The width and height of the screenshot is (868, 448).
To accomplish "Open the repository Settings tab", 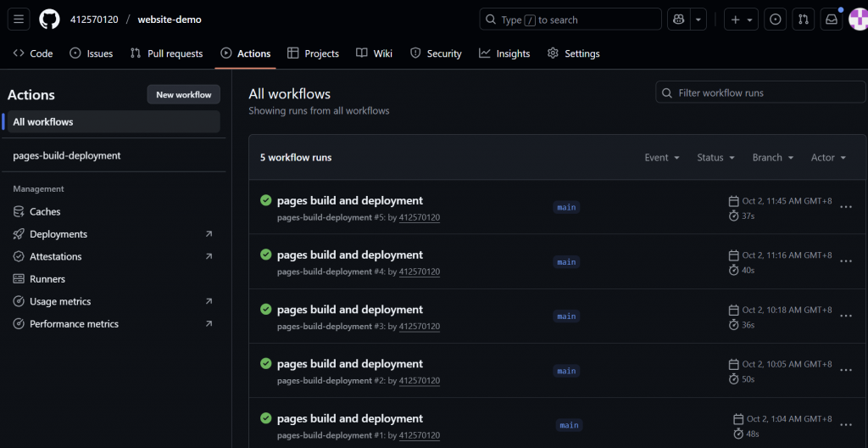I will pyautogui.click(x=574, y=53).
